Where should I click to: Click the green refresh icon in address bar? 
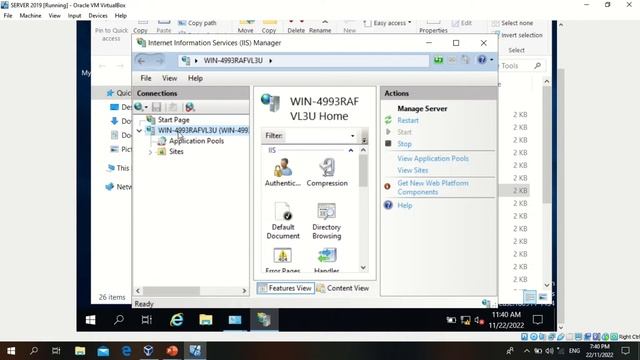[438, 60]
